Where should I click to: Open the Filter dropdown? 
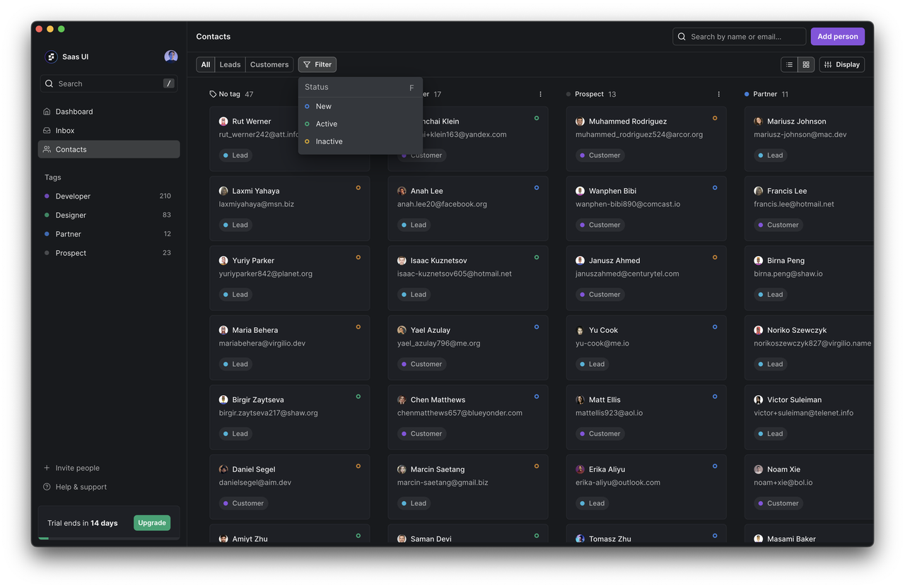317,64
